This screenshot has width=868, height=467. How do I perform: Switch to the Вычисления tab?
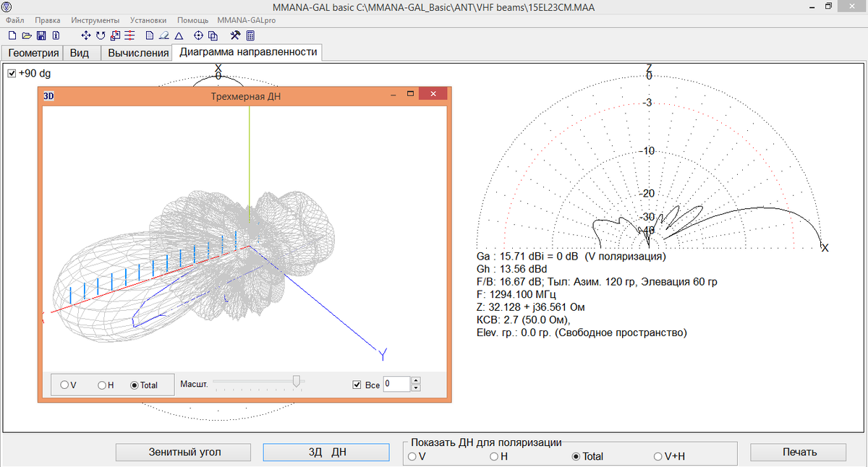coord(137,53)
